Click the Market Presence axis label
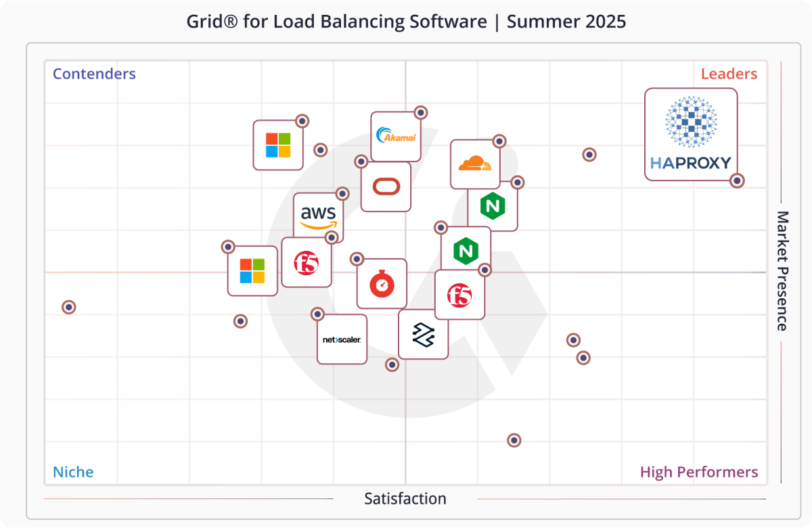 tap(782, 270)
